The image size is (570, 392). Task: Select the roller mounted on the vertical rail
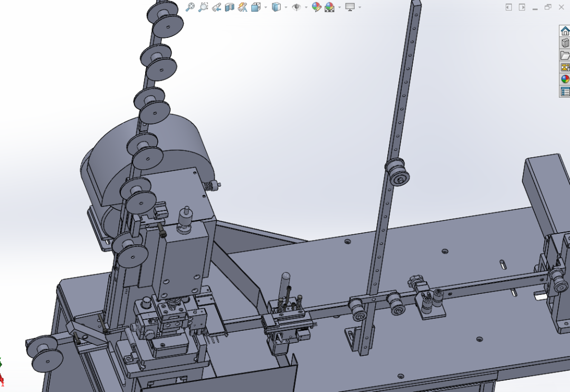[x=397, y=172]
